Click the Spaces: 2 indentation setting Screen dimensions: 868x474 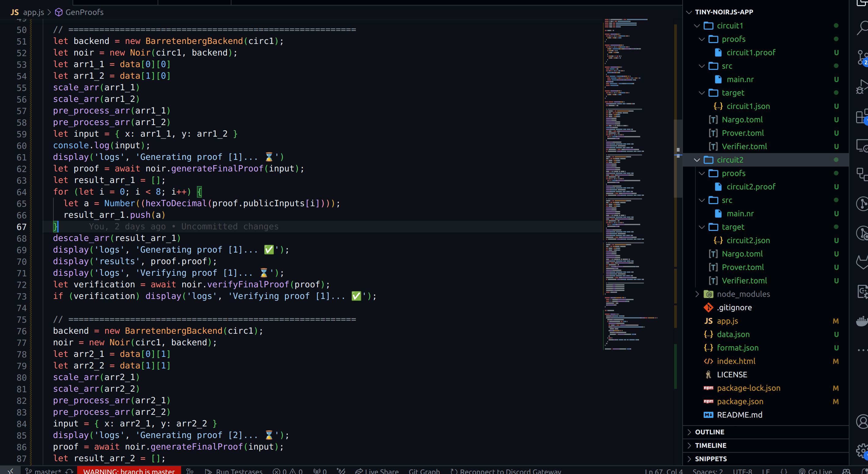[707, 471]
